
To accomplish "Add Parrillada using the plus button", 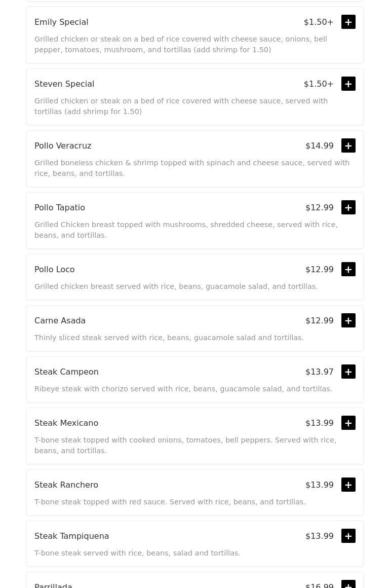I will point(348,584).
